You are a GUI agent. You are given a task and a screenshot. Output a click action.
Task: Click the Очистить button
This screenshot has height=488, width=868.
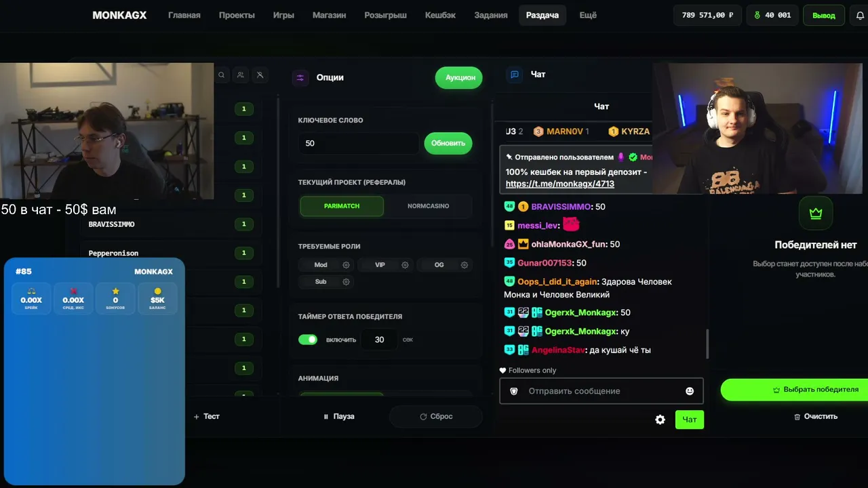(815, 417)
